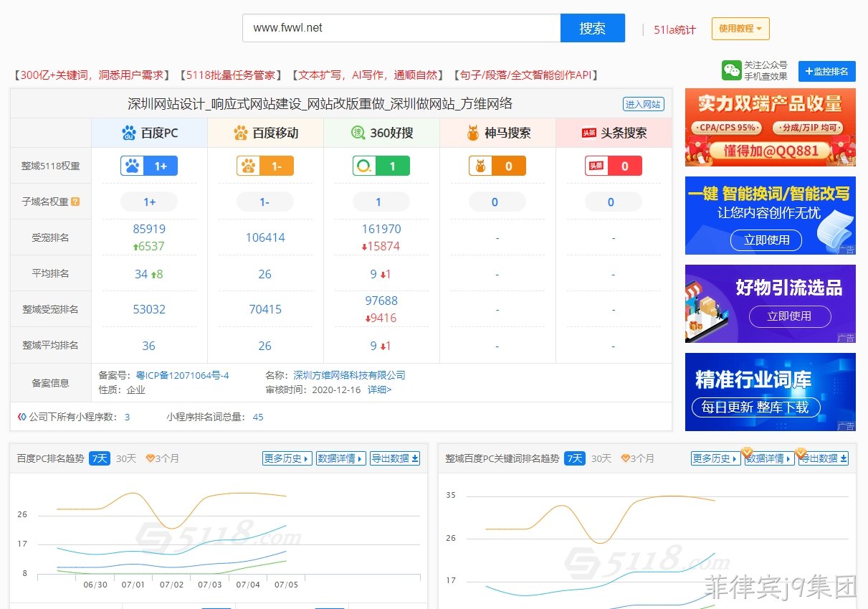Click 公司下所有小程序数 value 3
The image size is (868, 609).
click(128, 417)
